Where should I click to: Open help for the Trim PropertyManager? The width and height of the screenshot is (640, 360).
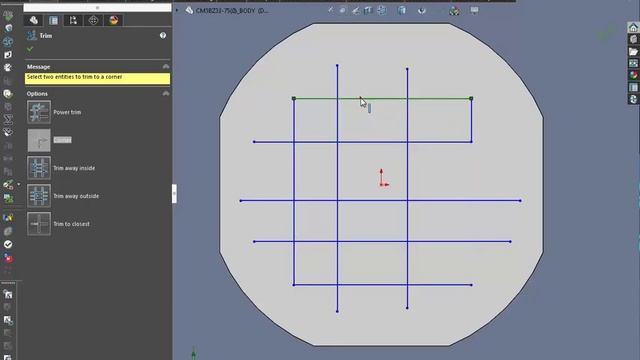click(163, 36)
